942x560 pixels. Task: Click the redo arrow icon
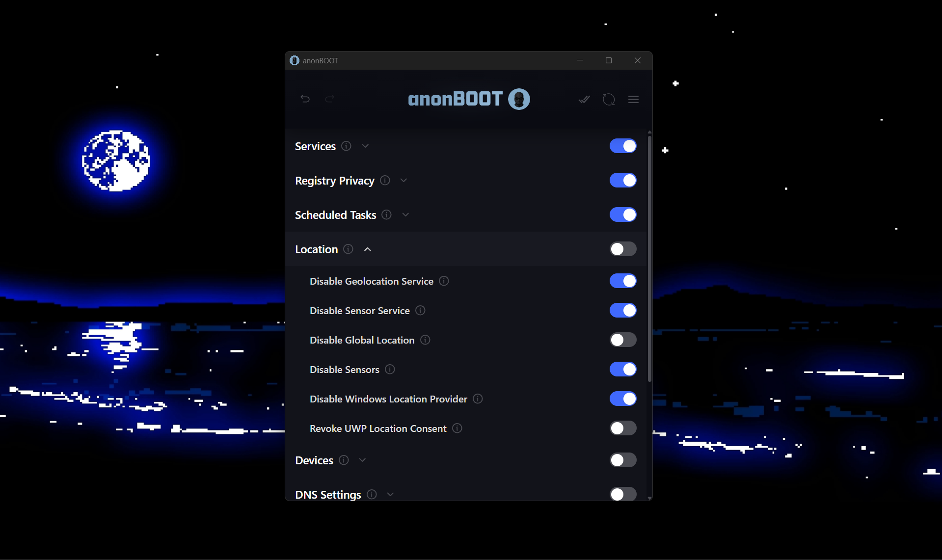tap(330, 99)
